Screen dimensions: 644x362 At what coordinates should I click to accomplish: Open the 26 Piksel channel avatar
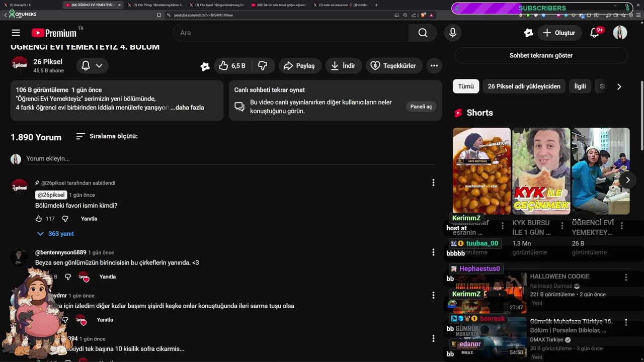[20, 65]
